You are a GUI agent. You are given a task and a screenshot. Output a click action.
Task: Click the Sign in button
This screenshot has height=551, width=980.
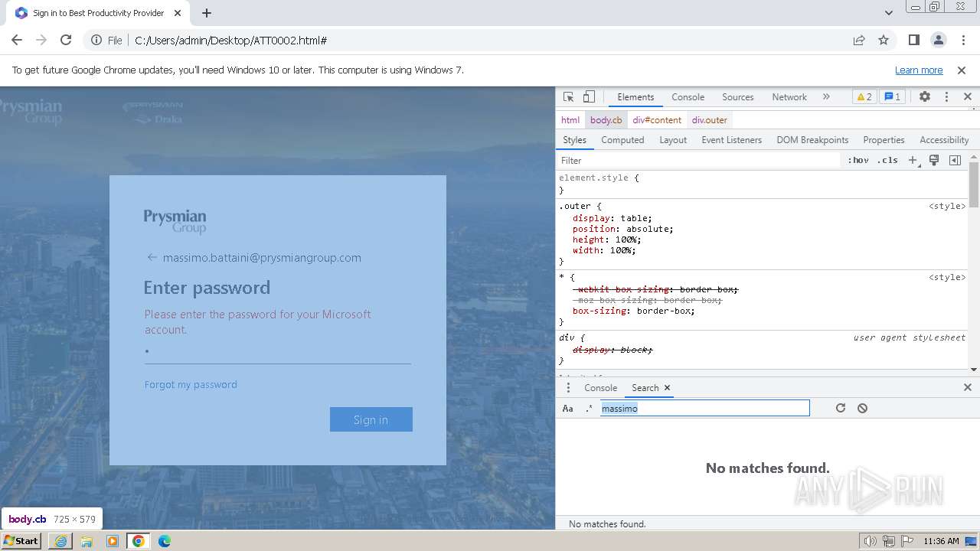pos(371,419)
